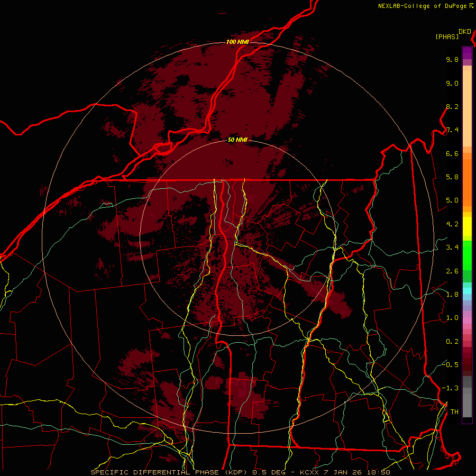Screen dimensions: 476x476
Task: Click the 50 NMI range ring label
Action: [x=237, y=140]
